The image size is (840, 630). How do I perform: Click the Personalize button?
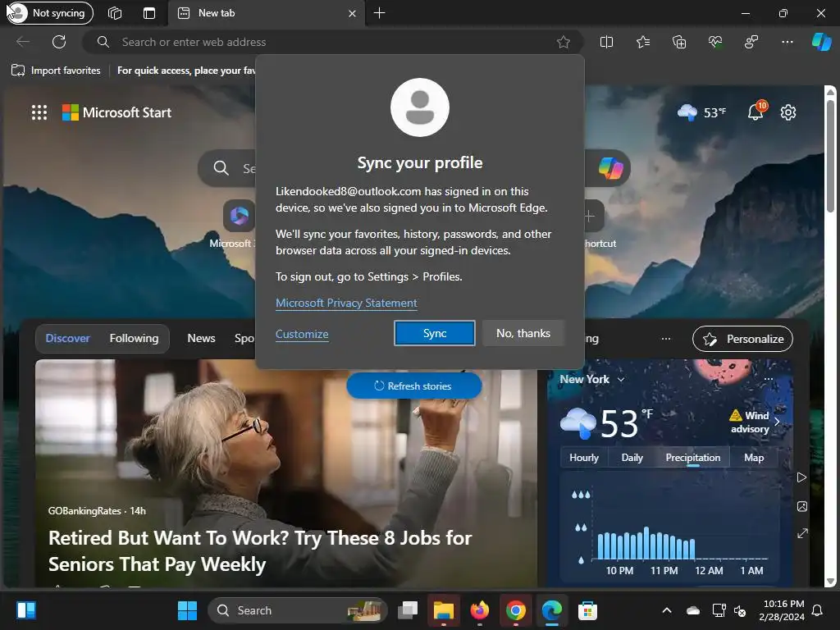(742, 339)
